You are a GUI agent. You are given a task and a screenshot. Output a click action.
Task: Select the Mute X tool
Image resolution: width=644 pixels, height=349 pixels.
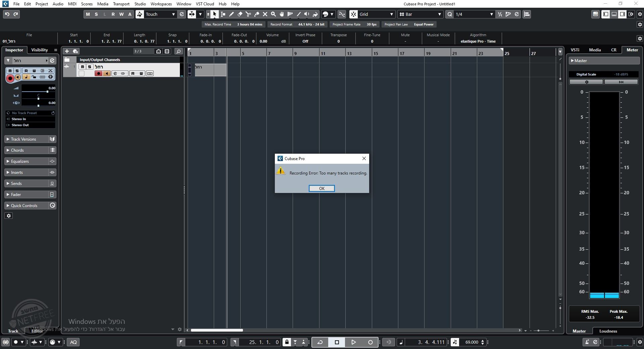[x=265, y=14]
